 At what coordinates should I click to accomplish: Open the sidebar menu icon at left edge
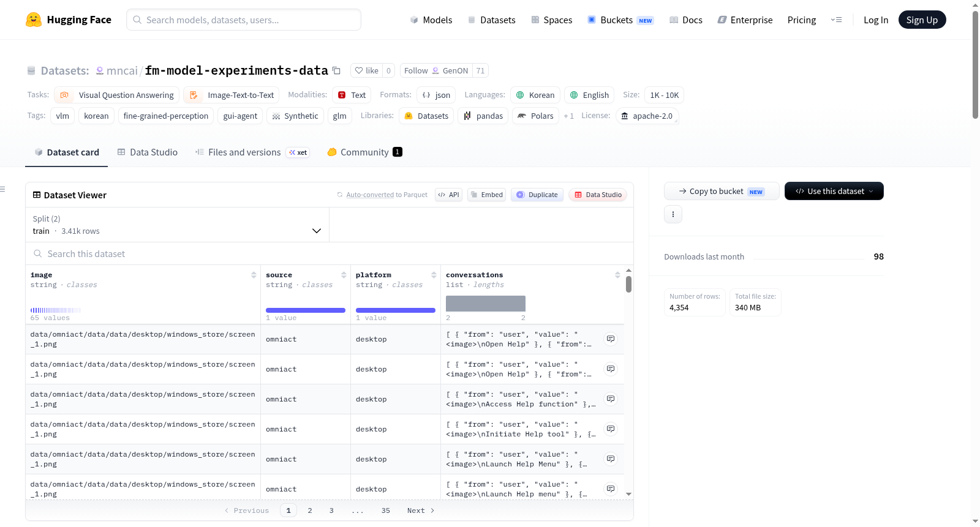click(x=2, y=189)
